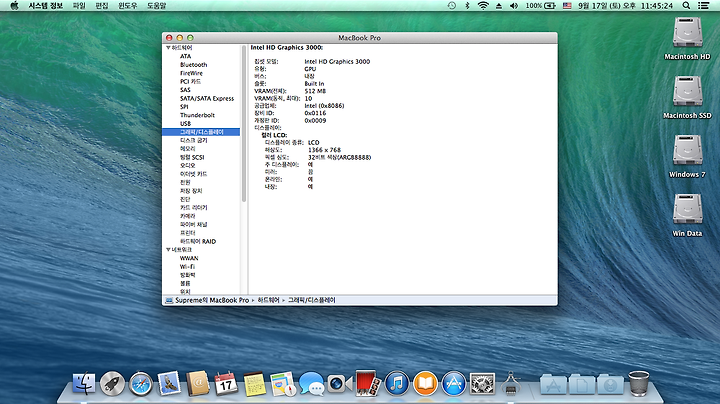Open Time Machine menu bar icon
The image size is (720, 404).
pyautogui.click(x=452, y=6)
